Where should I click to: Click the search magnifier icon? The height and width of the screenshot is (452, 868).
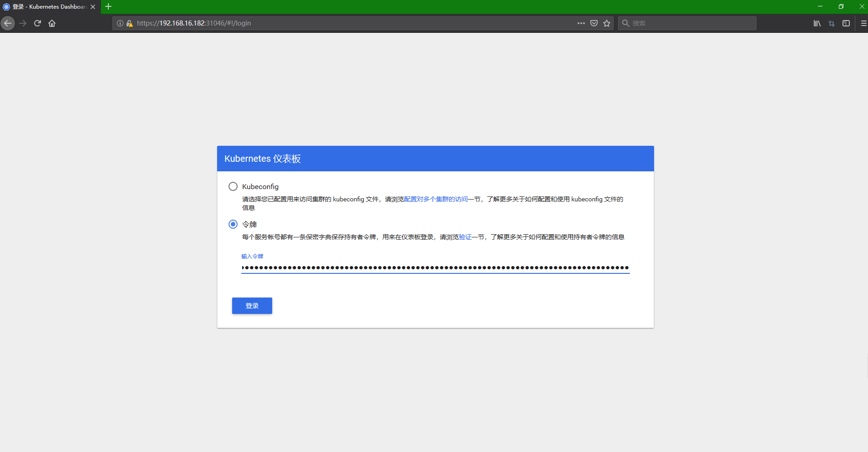(x=626, y=23)
